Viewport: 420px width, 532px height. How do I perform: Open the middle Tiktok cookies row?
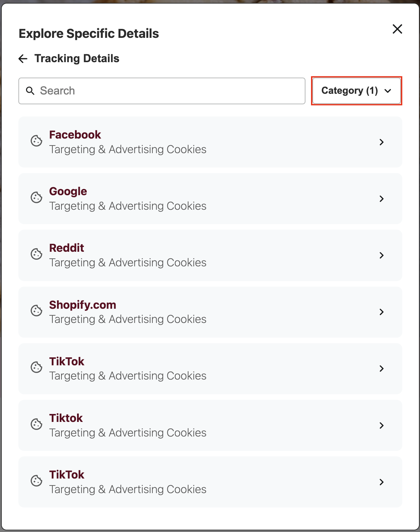[x=210, y=425]
